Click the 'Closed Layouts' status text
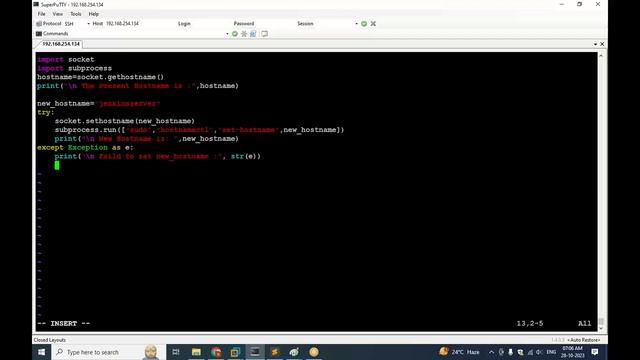The height and width of the screenshot is (360, 640). tap(49, 340)
